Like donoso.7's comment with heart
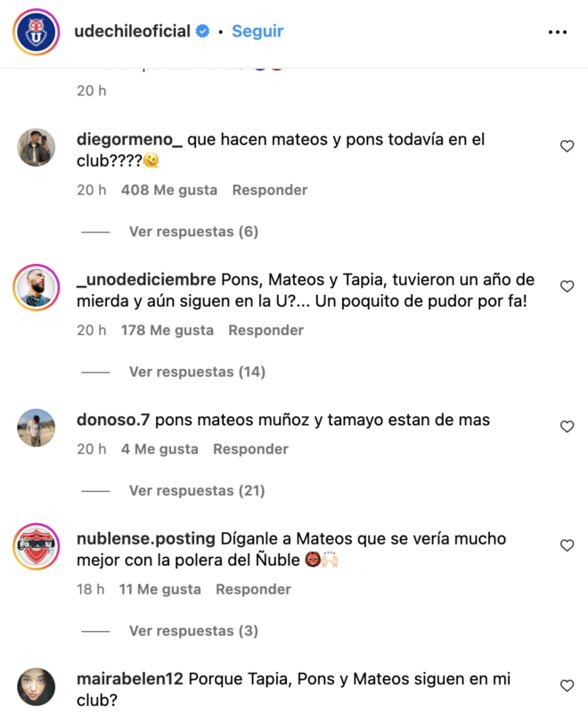588x713 pixels. 567,427
